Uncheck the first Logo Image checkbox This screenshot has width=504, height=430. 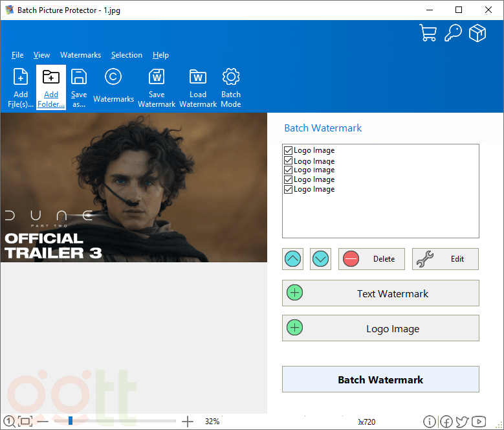point(288,150)
